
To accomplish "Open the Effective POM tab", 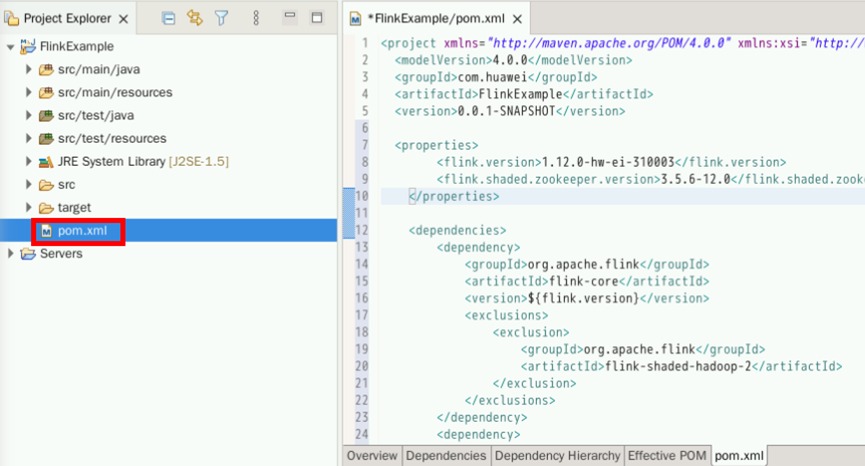I will pos(666,456).
